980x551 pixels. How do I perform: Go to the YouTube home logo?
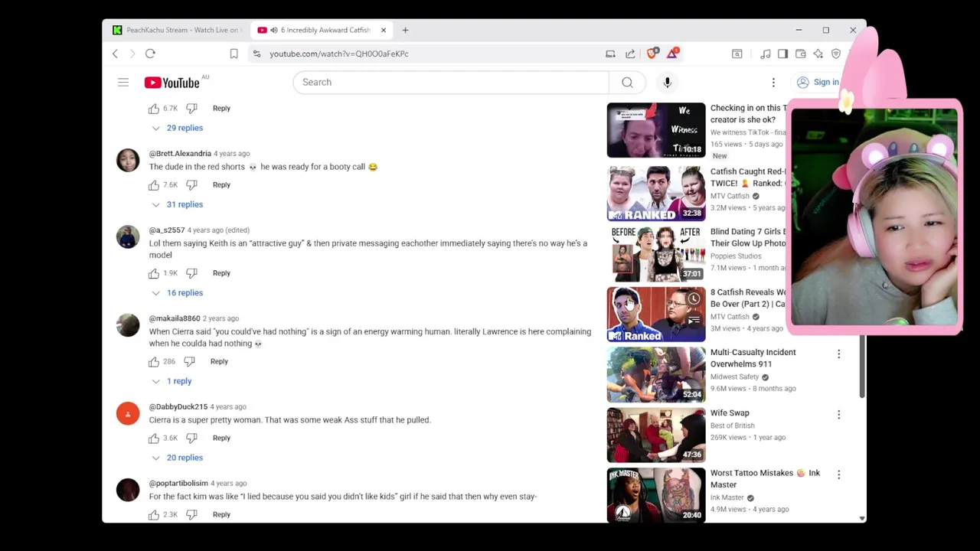tap(171, 83)
